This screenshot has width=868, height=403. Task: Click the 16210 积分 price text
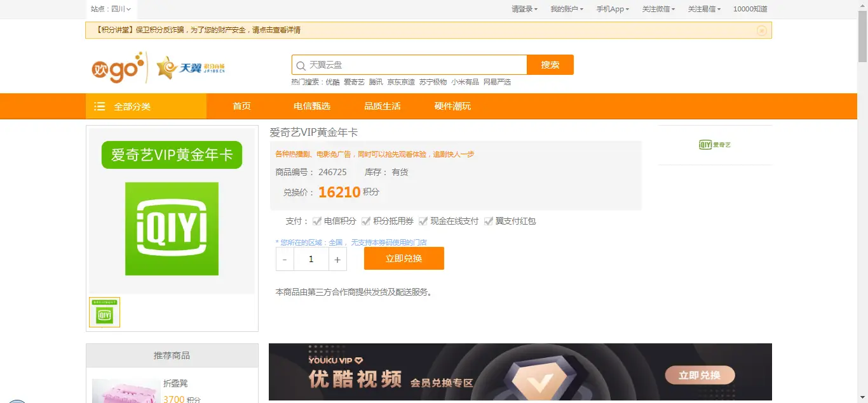[x=349, y=192]
